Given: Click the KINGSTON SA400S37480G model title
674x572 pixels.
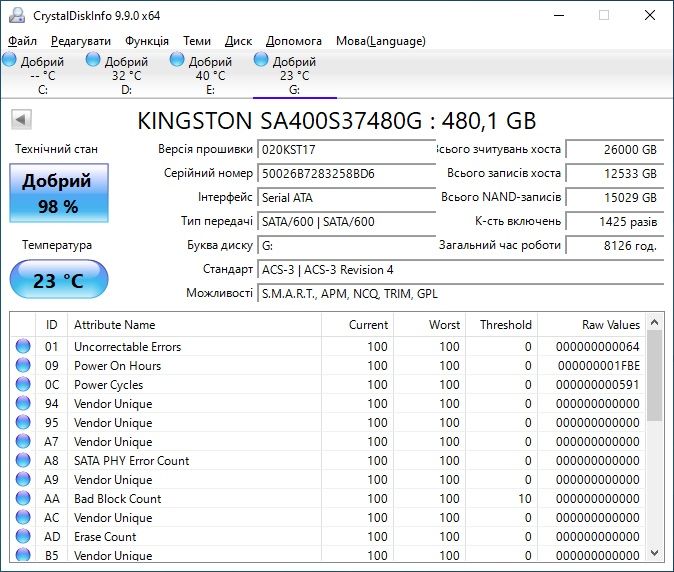Looking at the screenshot, I should (x=337, y=121).
